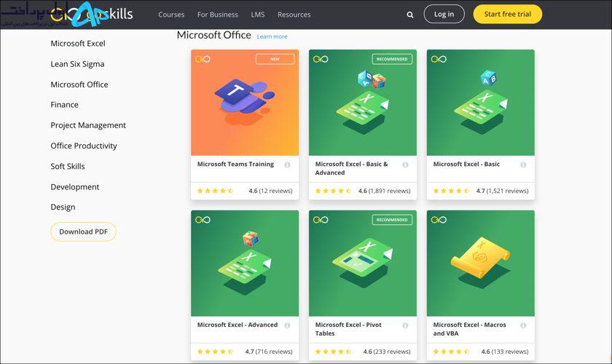Open the LMS menu item

258,15
